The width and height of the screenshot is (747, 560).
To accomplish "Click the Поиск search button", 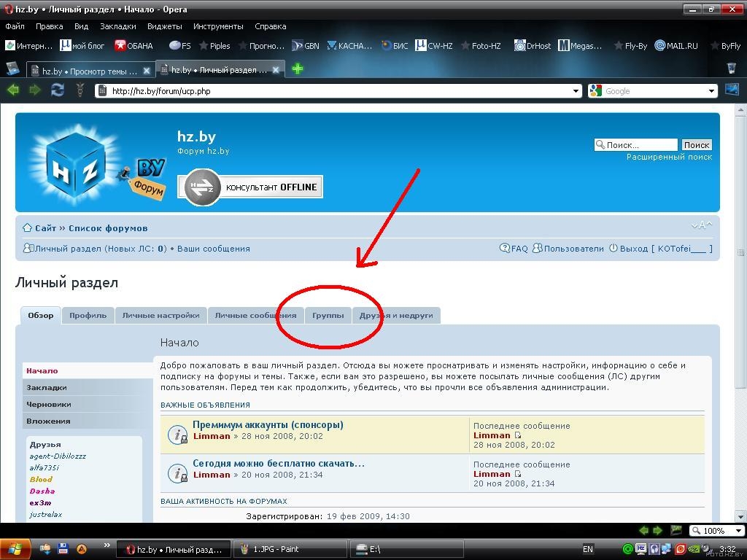I will pyautogui.click(x=696, y=145).
